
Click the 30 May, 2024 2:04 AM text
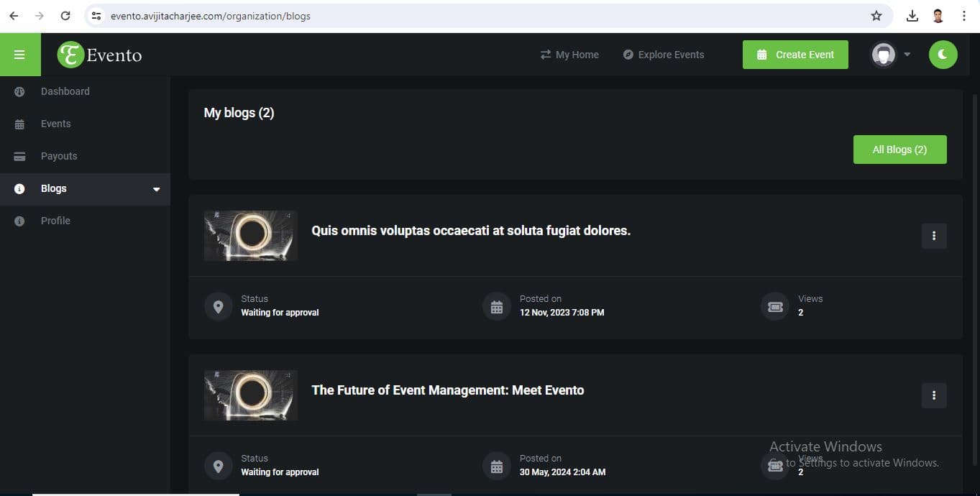click(x=563, y=472)
